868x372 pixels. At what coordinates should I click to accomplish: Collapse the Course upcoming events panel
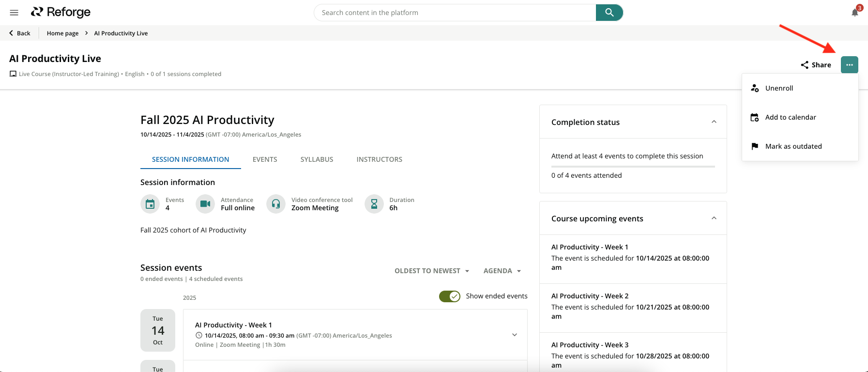coord(714,218)
